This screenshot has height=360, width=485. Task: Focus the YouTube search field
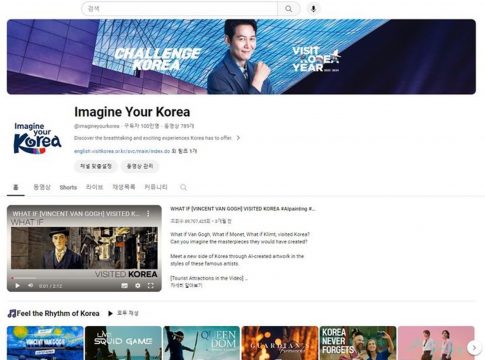(179, 9)
